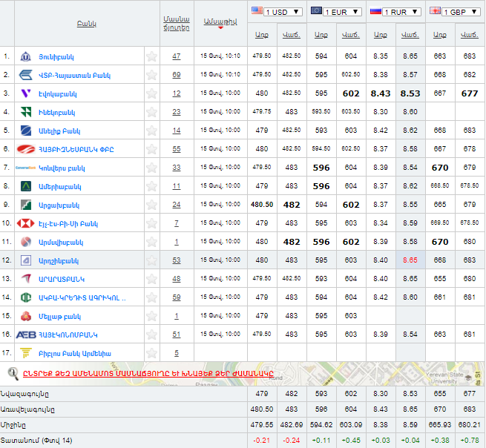The height and width of the screenshot is (448, 486).
Task: Toggle favorite star for row 12 bank
Action: 151,260
